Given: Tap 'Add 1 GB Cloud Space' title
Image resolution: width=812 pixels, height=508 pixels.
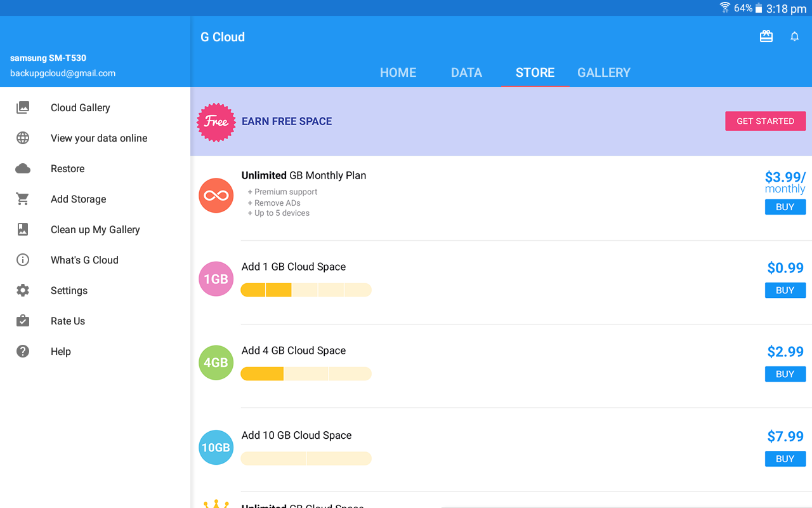Looking at the screenshot, I should point(294,267).
